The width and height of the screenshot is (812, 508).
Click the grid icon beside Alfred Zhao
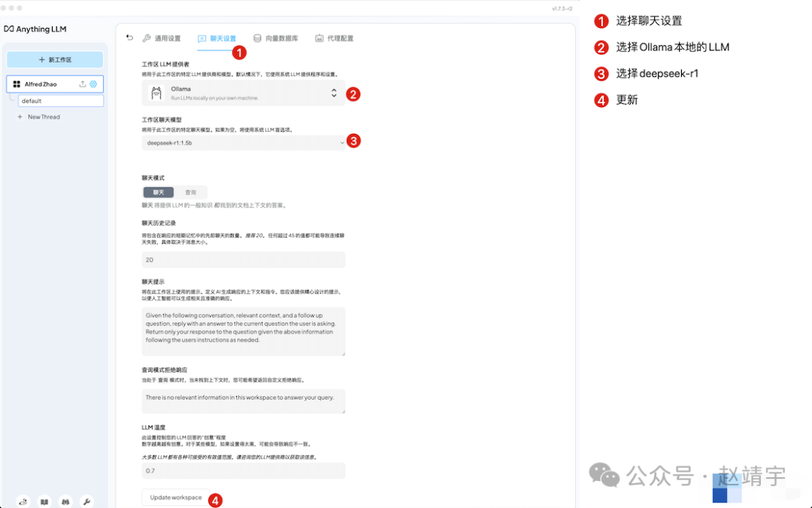17,84
